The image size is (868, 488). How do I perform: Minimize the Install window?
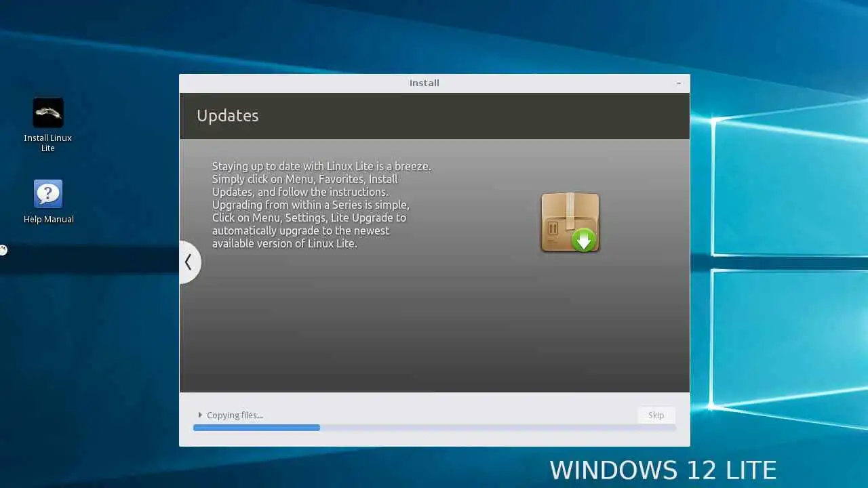coord(678,83)
